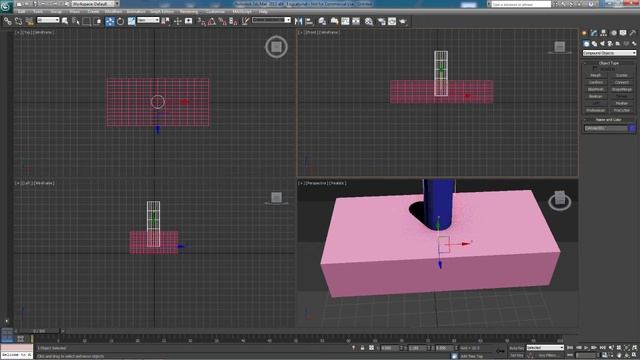
Task: Toggle the Selection Lock padlock
Action: click(362, 348)
